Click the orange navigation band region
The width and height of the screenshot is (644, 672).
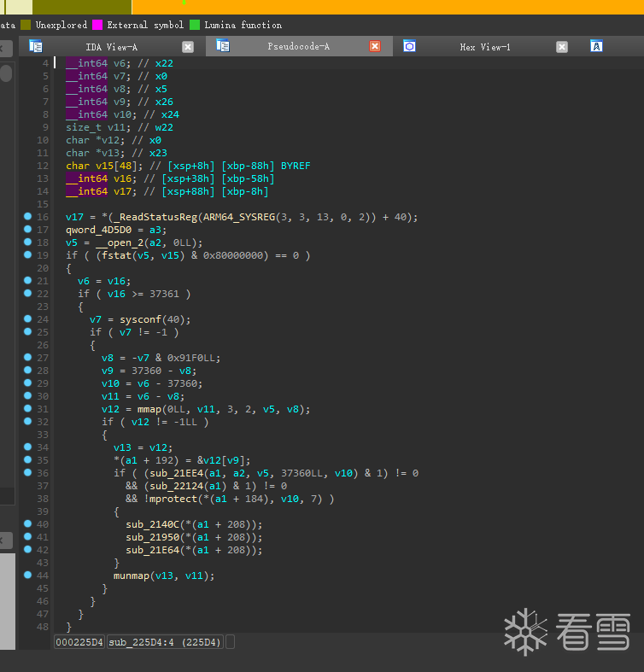[388, 7]
